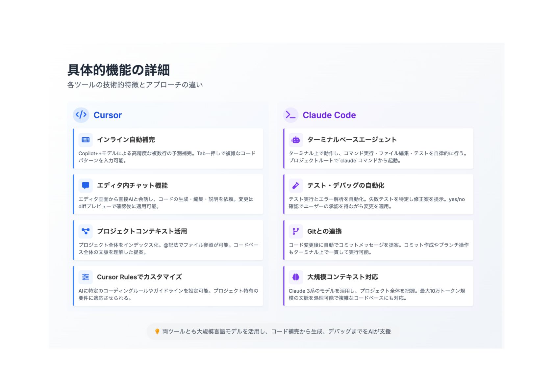Click the エディタ内チャット機能 card title
The image size is (554, 392).
point(132,185)
